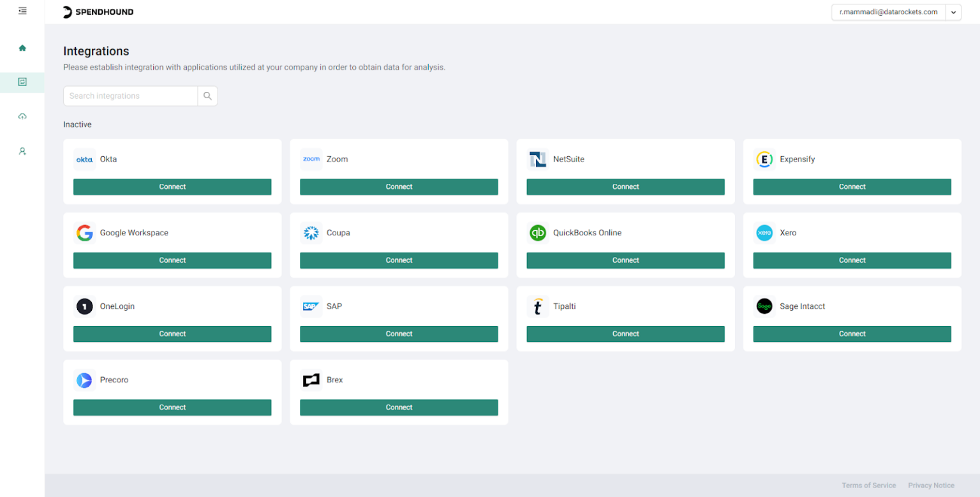Open the Terms of Service link

869,485
